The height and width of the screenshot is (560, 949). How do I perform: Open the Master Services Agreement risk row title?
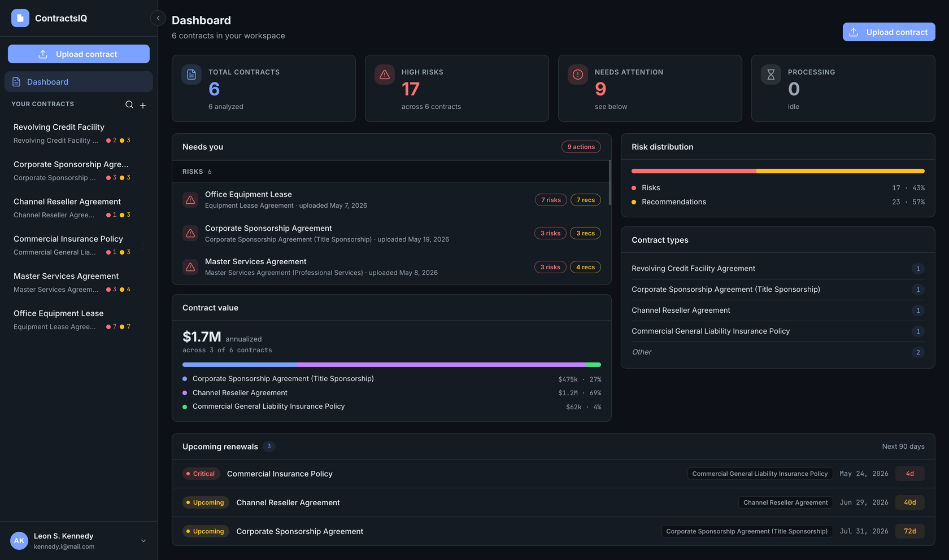(x=255, y=261)
